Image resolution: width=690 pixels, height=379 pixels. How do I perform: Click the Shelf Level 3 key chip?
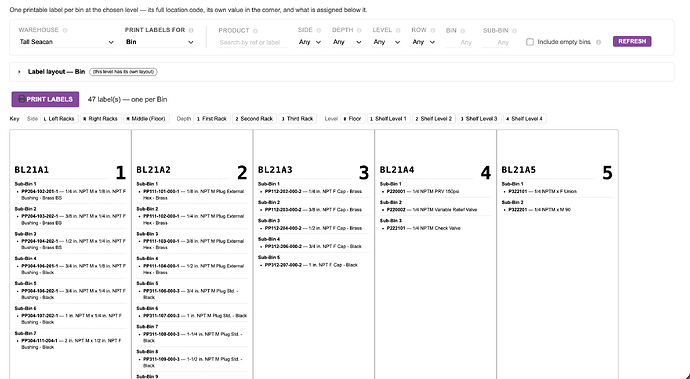(479, 119)
